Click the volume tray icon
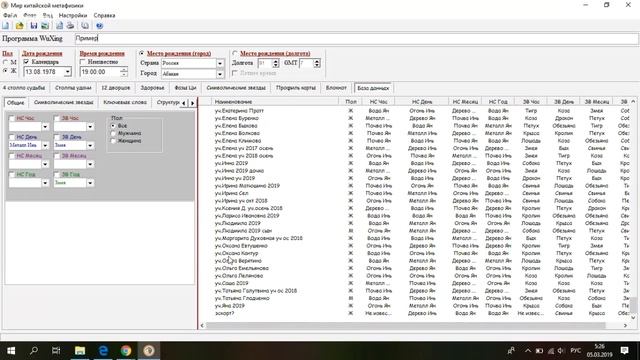Viewport: 640px width, 360px height. click(560, 351)
